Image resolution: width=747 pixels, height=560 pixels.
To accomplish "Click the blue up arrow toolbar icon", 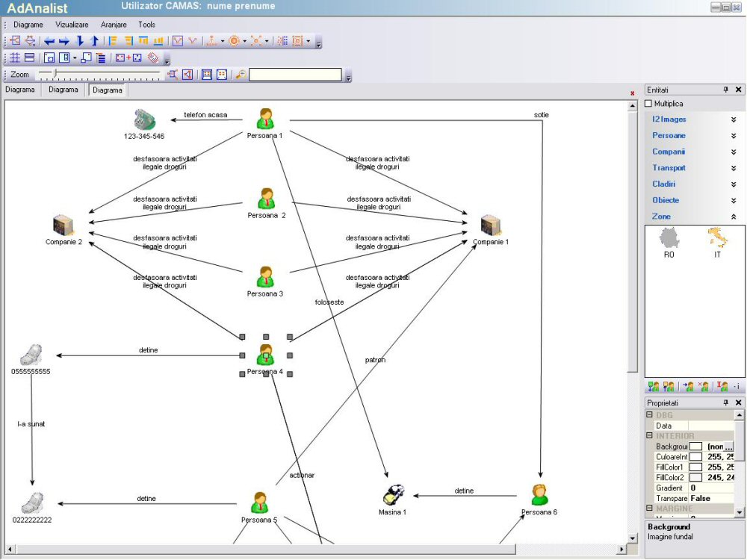I will click(x=94, y=41).
